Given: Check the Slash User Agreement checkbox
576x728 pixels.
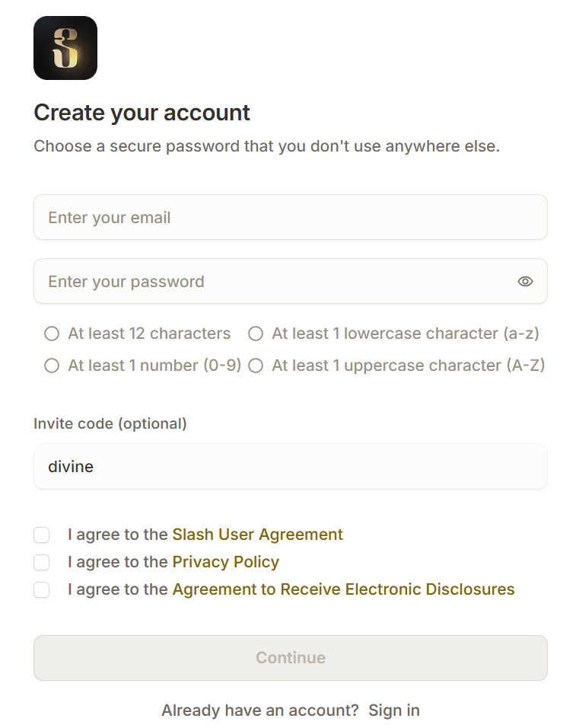Looking at the screenshot, I should click(42, 535).
